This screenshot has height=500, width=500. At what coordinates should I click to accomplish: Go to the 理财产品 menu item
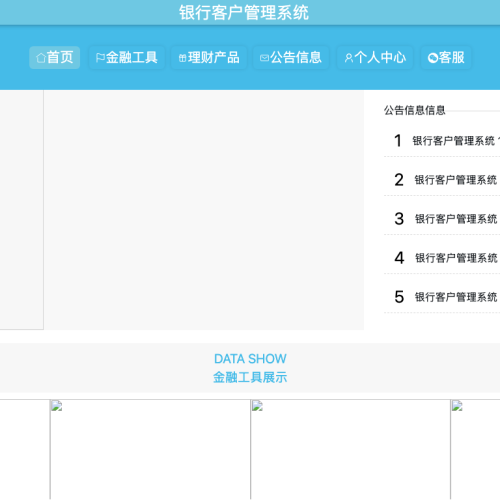209,58
